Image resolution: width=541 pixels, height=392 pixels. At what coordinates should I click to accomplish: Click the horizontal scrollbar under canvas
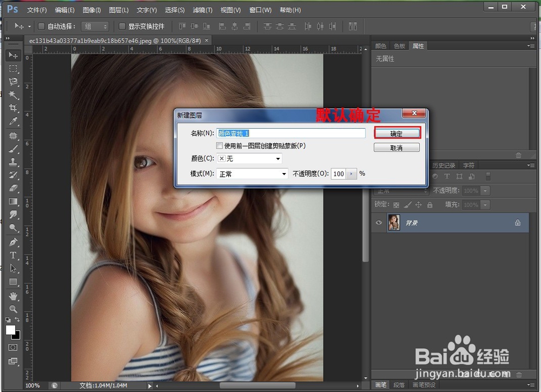(x=257, y=386)
